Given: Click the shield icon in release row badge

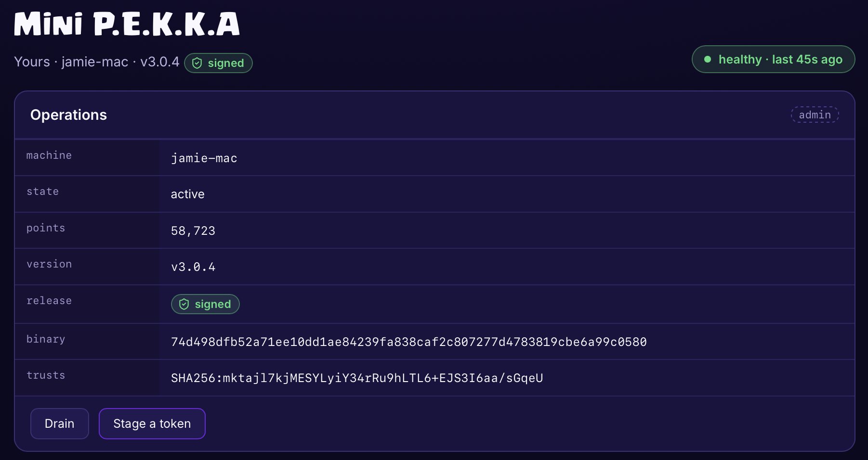Looking at the screenshot, I should pyautogui.click(x=184, y=304).
